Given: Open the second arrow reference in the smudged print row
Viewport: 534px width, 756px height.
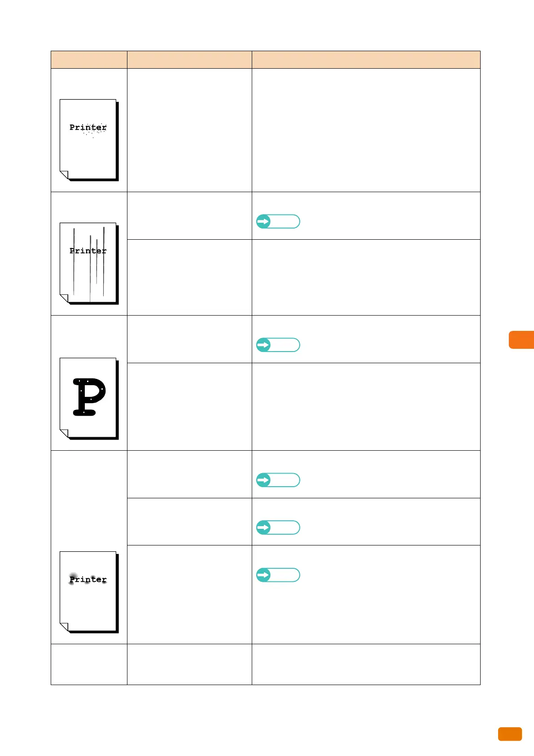Looking at the screenshot, I should [278, 527].
